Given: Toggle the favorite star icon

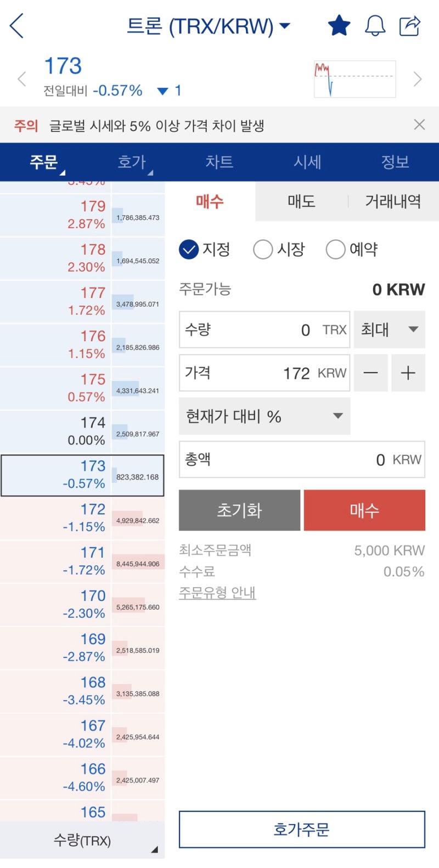Looking at the screenshot, I should click(x=339, y=26).
